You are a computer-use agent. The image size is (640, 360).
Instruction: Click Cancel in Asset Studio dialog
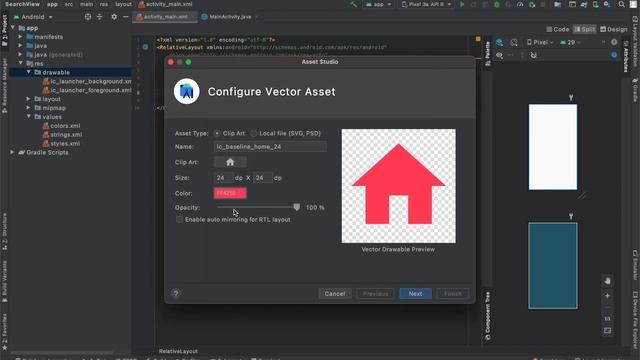(x=335, y=293)
